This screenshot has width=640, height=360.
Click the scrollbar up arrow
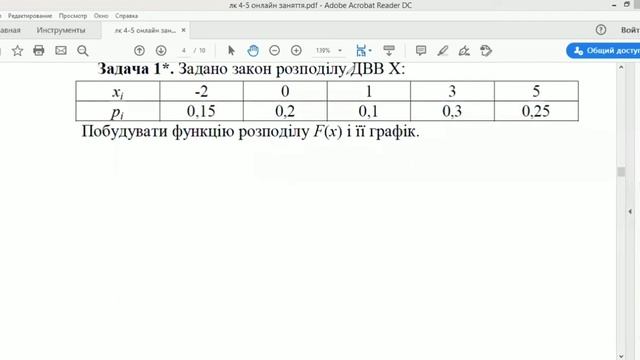click(621, 67)
